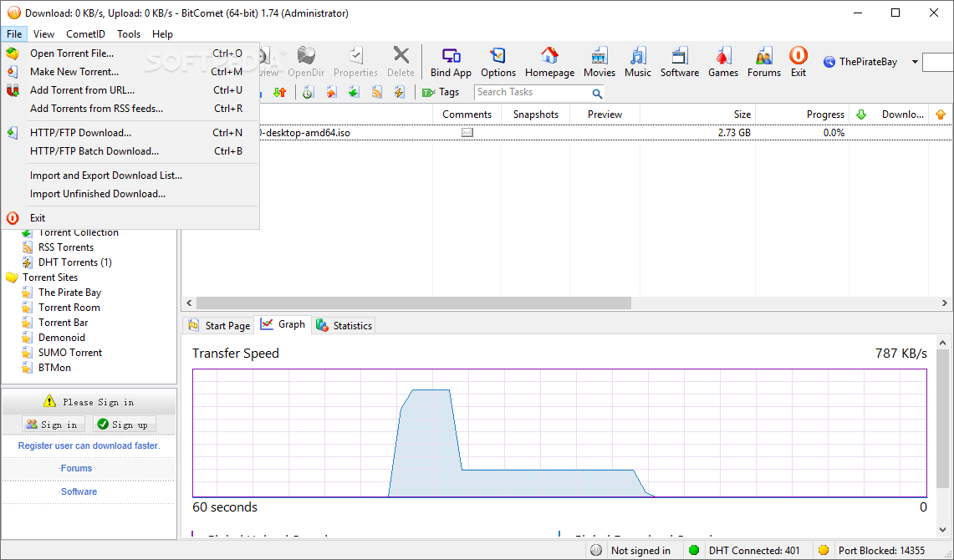
Task: Select Make New Torrent menu entry
Action: [x=130, y=72]
